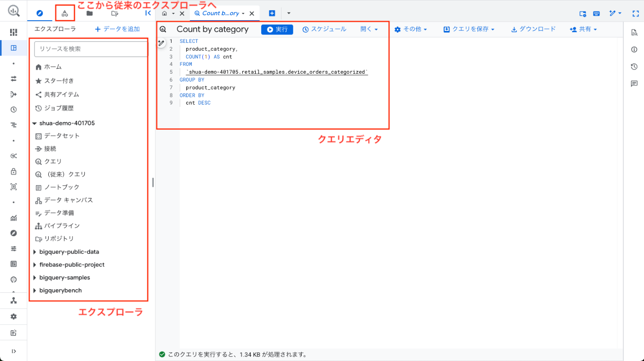Select 接続 connections item
This screenshot has width=644, height=361.
pyautogui.click(x=46, y=149)
